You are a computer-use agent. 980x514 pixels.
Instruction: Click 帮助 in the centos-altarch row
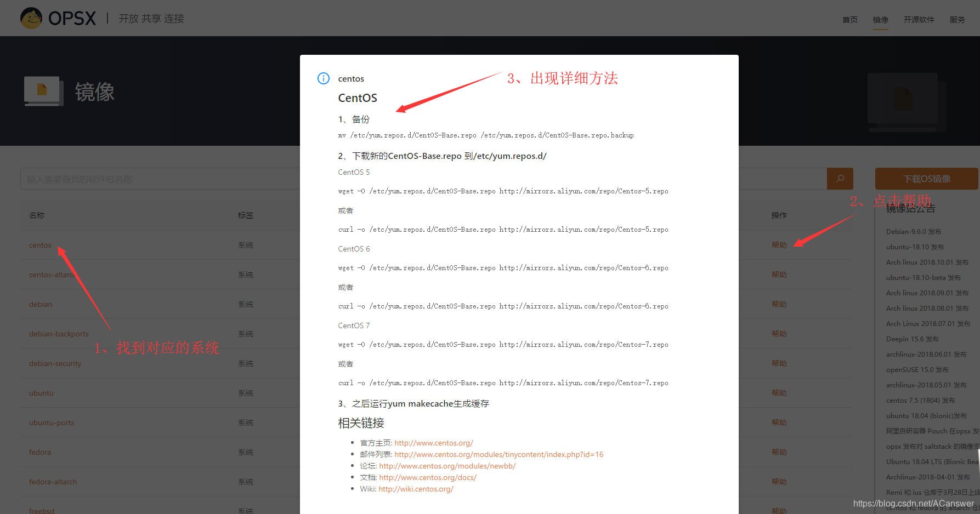click(779, 275)
